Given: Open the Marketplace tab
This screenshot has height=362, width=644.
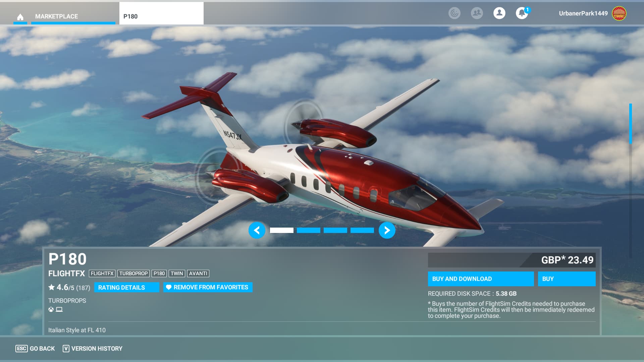Looking at the screenshot, I should 73,16.
